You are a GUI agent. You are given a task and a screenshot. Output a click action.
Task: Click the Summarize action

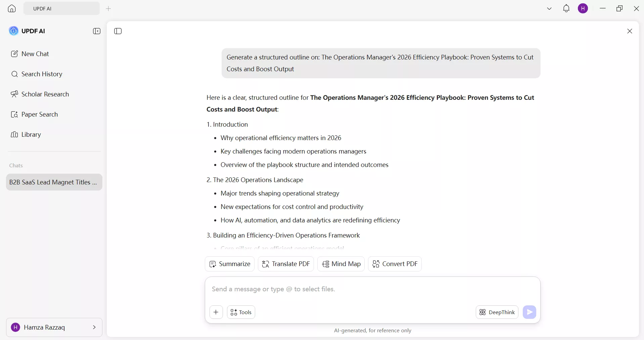point(230,264)
